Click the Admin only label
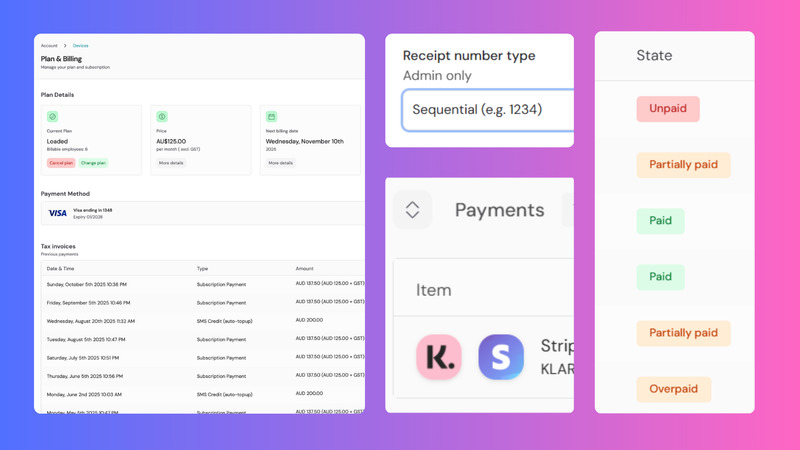The image size is (800, 450). 437,76
